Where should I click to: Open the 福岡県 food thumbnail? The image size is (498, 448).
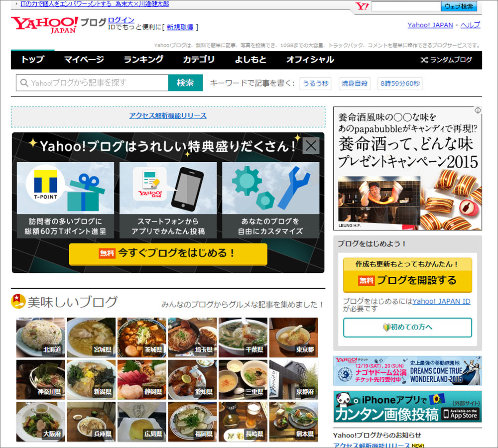pyautogui.click(x=192, y=422)
